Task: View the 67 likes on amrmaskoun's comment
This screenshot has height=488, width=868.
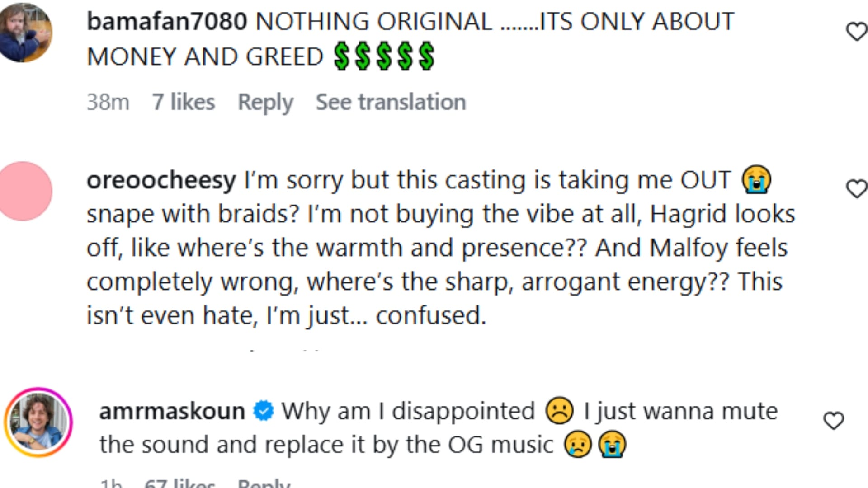Action: click(179, 483)
